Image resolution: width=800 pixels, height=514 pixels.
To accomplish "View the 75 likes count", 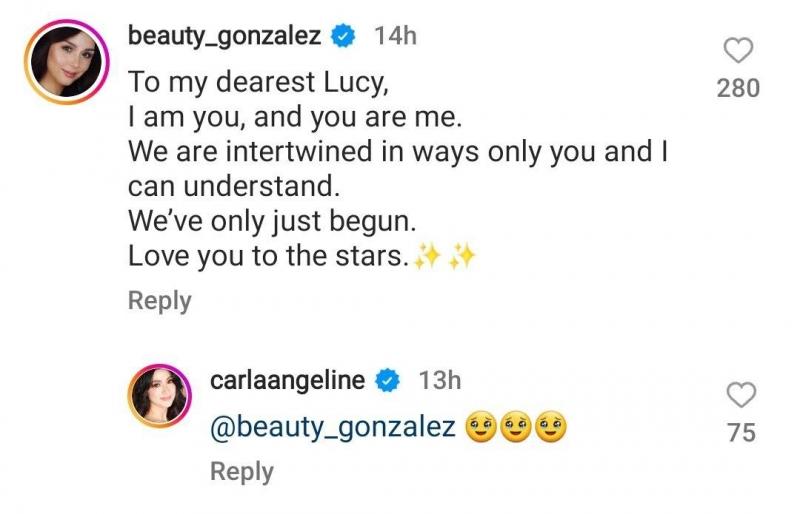I will tap(740, 432).
